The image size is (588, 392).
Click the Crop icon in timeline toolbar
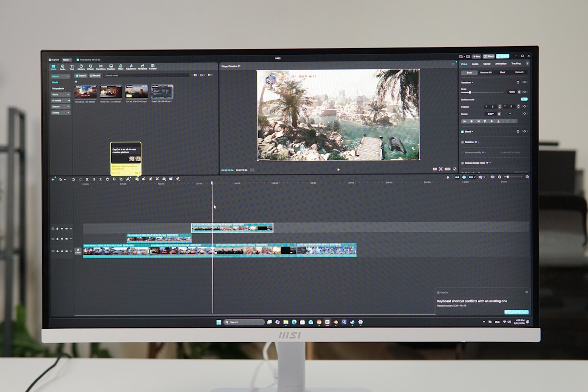[121, 179]
